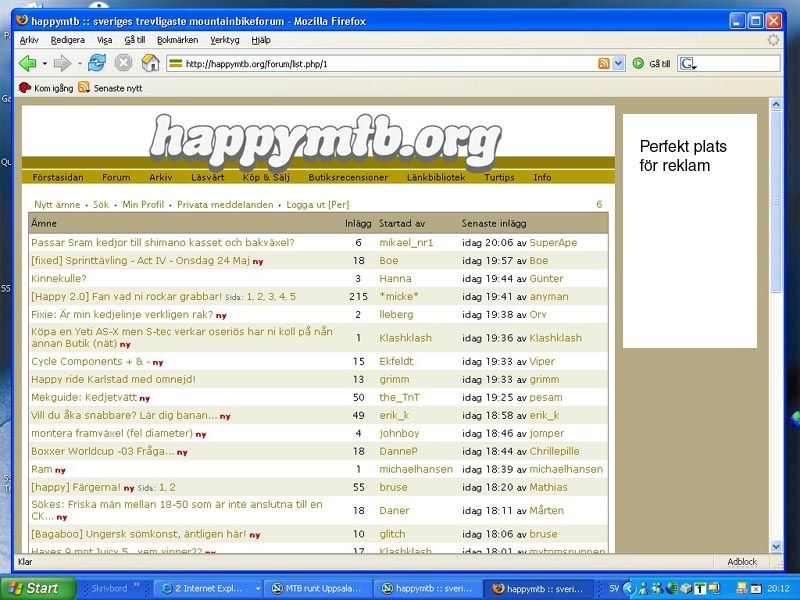Viewport: 800px width, 600px height.
Task: Click the 'Perfekt plats för reklam' ad box
Action: [x=689, y=231]
